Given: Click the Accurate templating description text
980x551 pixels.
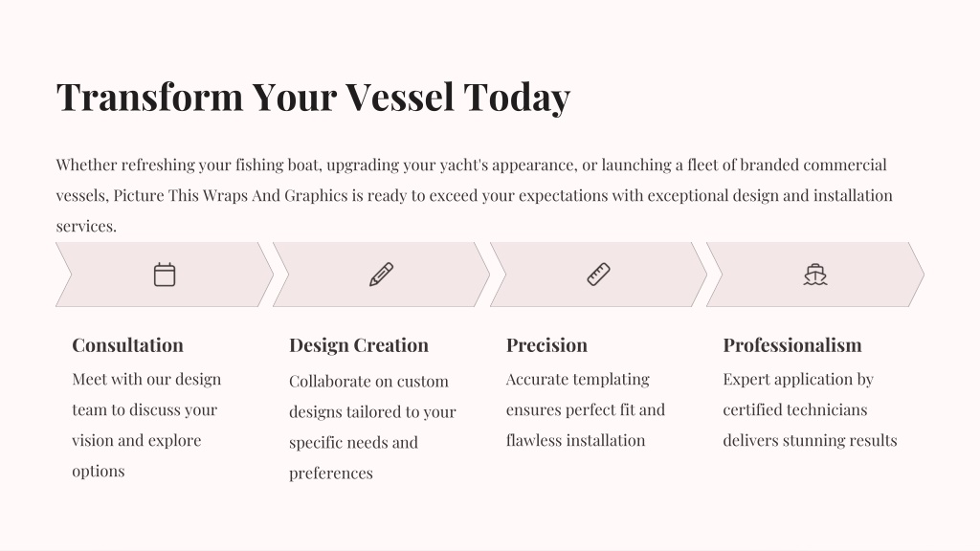Looking at the screenshot, I should tap(586, 409).
